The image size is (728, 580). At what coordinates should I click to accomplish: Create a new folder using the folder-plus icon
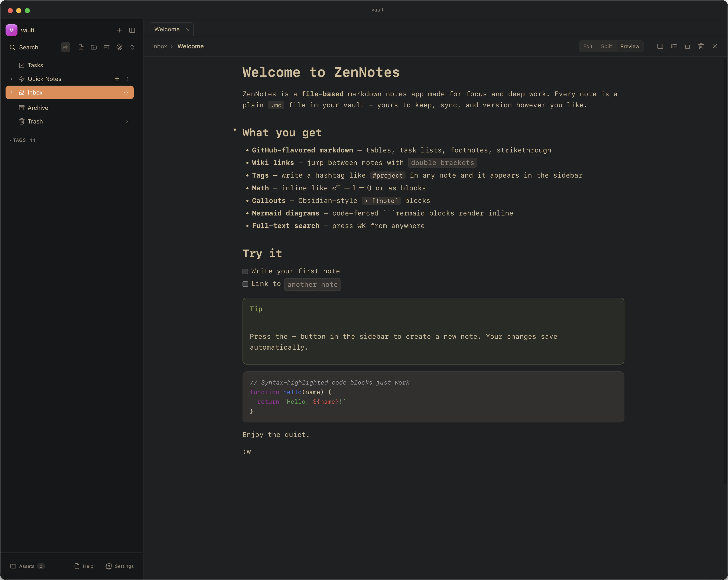(94, 47)
